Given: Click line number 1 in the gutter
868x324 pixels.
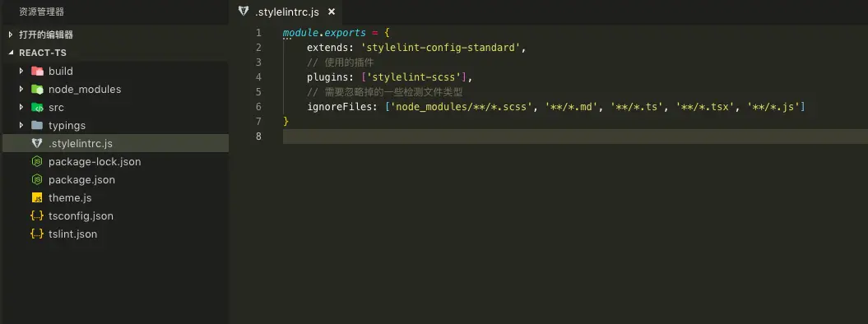Looking at the screenshot, I should pos(258,33).
